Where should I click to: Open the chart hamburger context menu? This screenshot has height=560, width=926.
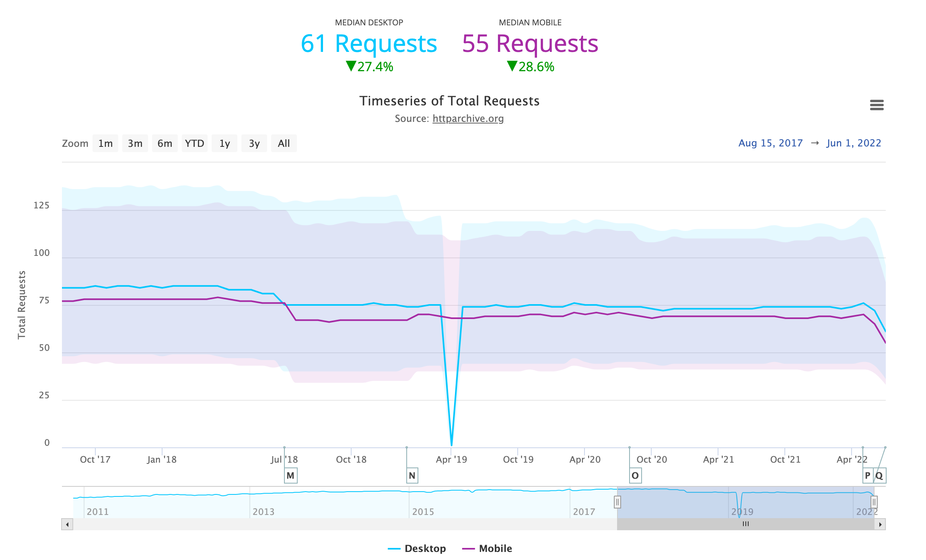click(877, 105)
